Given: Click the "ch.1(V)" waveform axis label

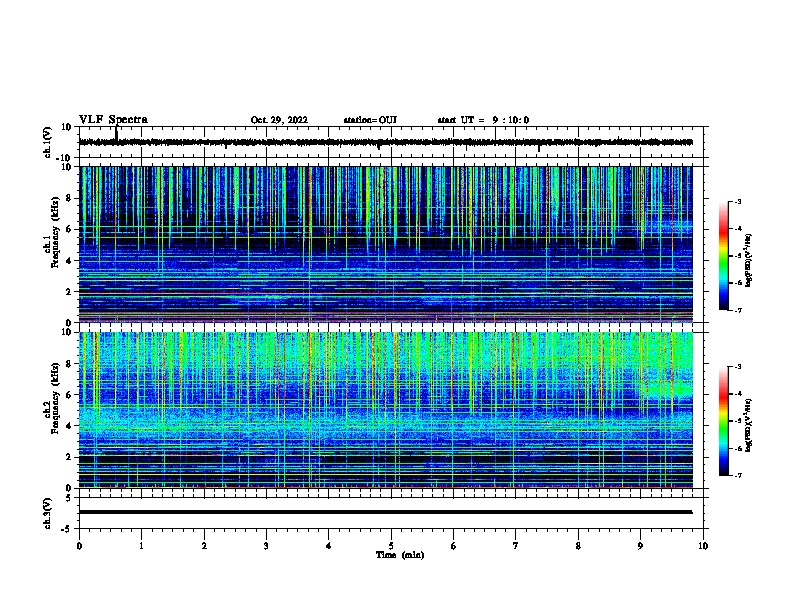Looking at the screenshot, I should (x=47, y=142).
